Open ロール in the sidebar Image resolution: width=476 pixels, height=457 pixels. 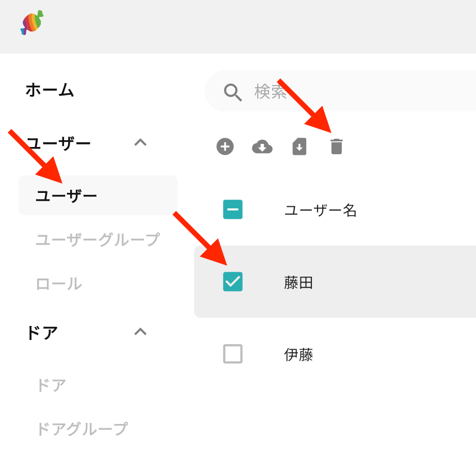(59, 284)
